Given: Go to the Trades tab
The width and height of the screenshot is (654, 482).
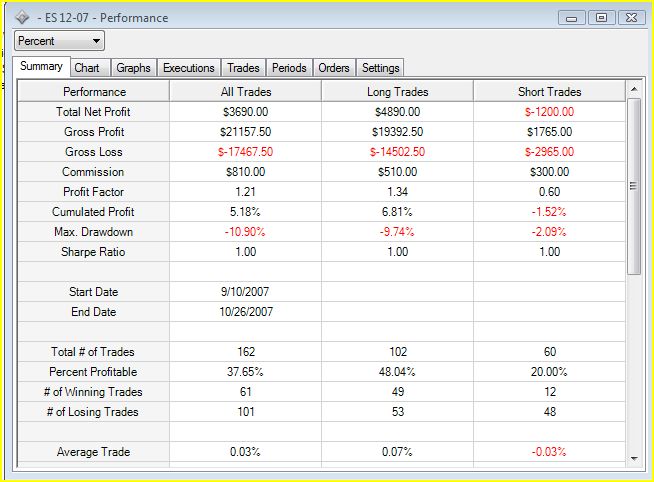Looking at the screenshot, I should click(243, 68).
